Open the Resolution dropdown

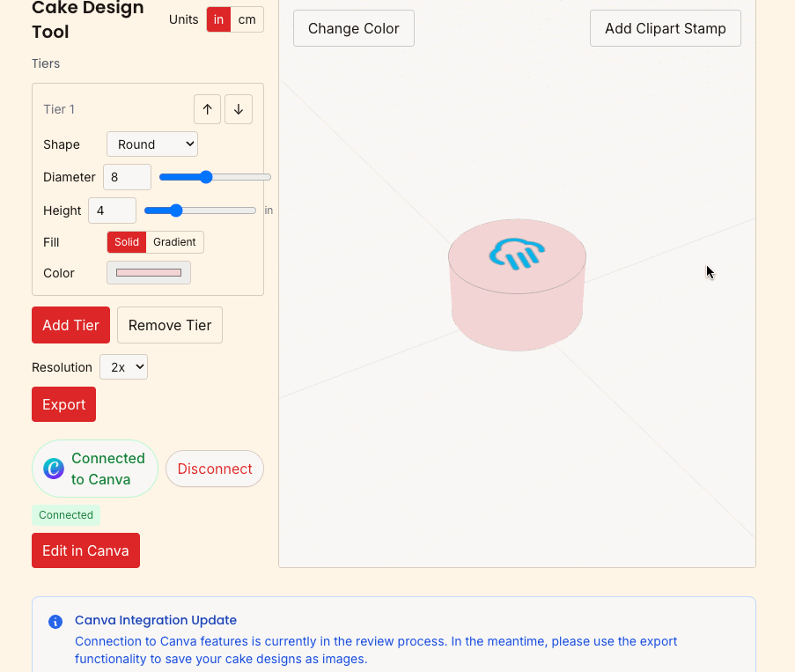[x=123, y=367]
